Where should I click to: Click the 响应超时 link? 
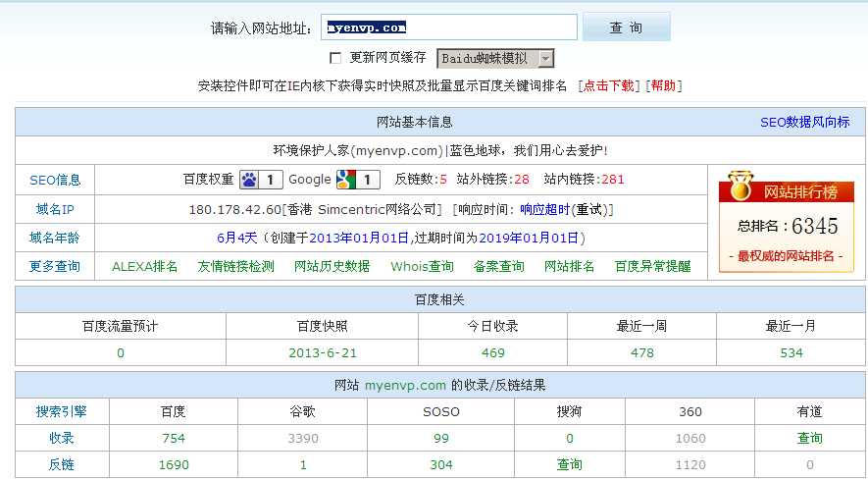coord(544,209)
